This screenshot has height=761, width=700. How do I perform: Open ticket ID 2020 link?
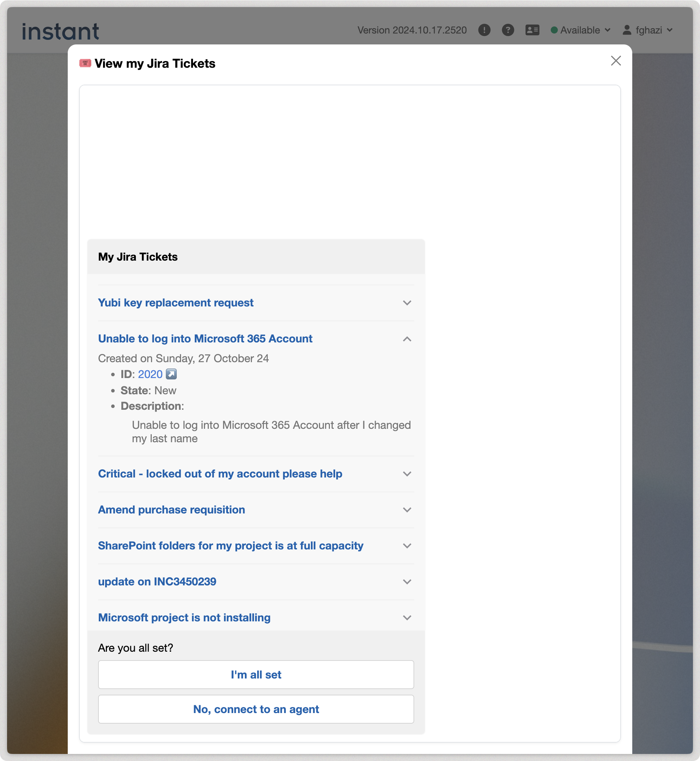[150, 374]
